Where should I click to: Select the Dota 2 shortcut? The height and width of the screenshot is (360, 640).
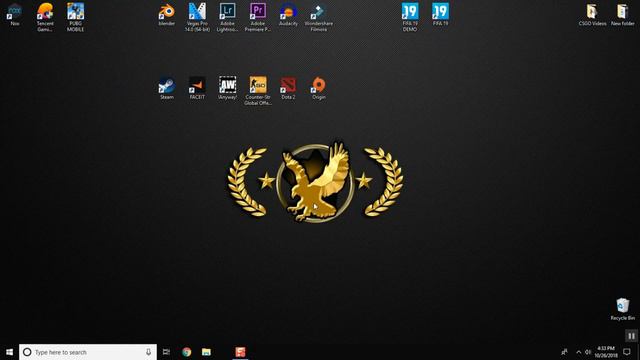(x=288, y=88)
